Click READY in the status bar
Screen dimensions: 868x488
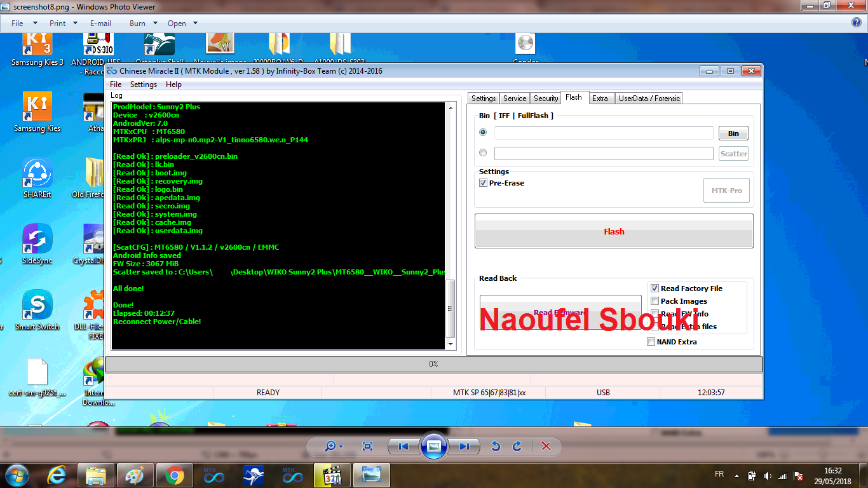pyautogui.click(x=268, y=393)
